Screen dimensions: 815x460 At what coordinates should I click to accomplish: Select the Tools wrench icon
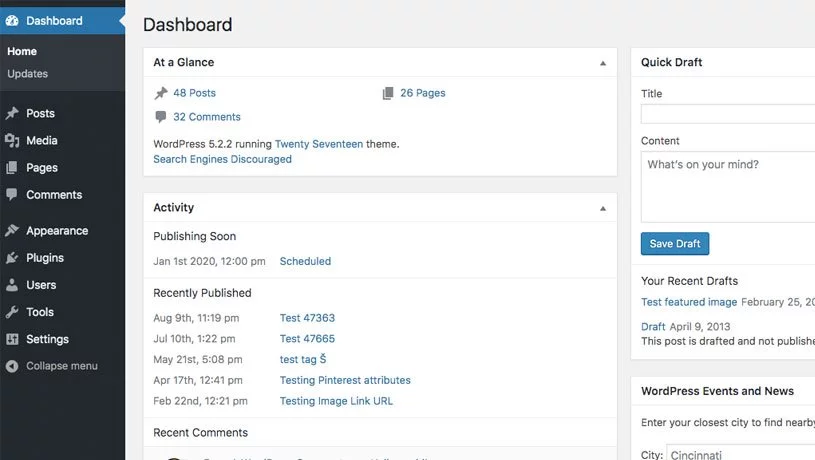12,312
